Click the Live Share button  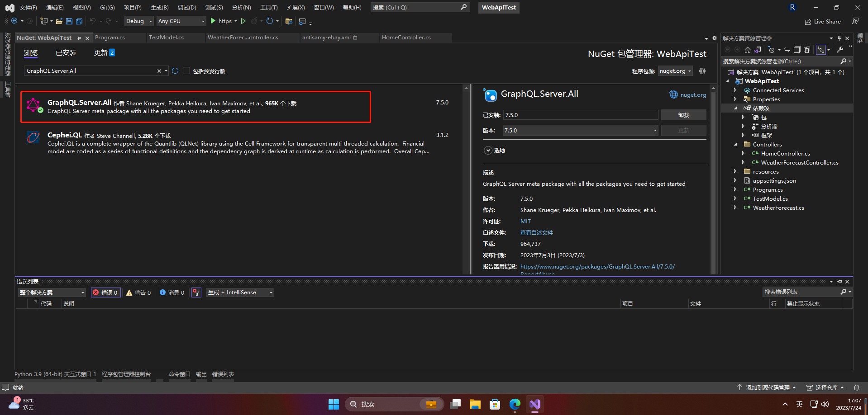[823, 22]
